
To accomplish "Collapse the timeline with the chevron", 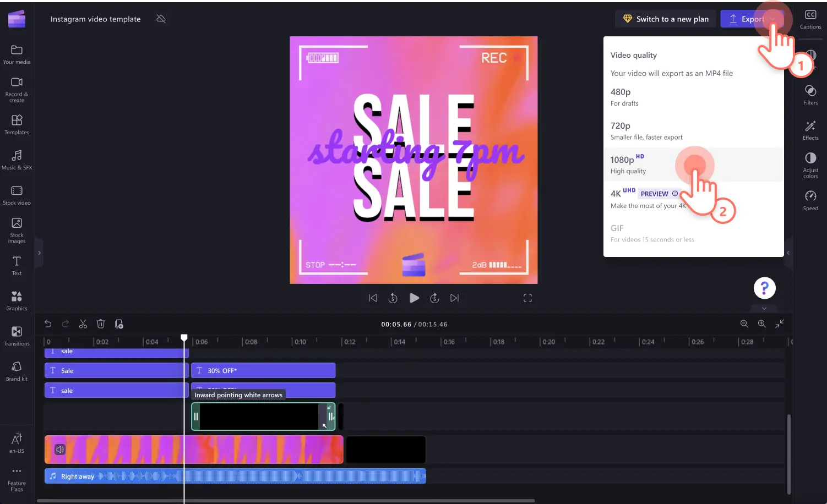I will click(764, 308).
